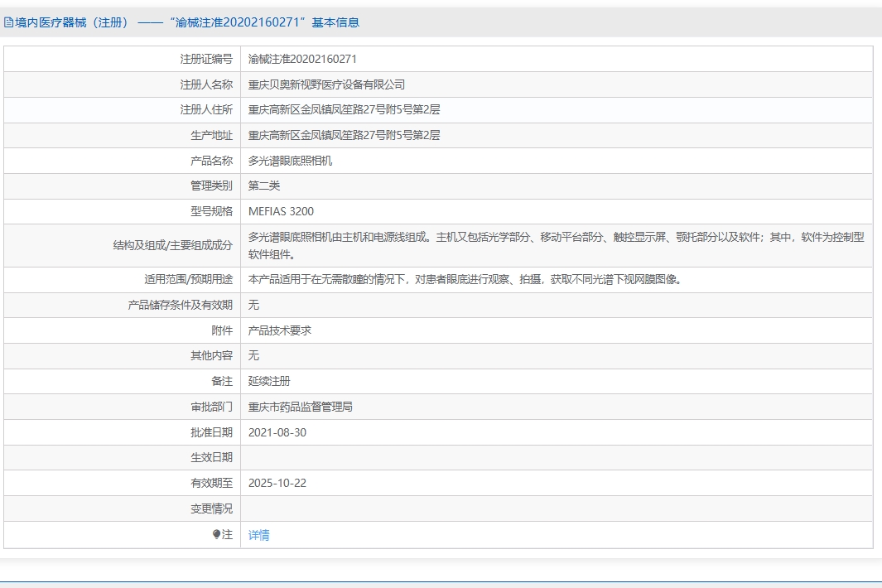Select the 变更情况 label

tap(211, 508)
